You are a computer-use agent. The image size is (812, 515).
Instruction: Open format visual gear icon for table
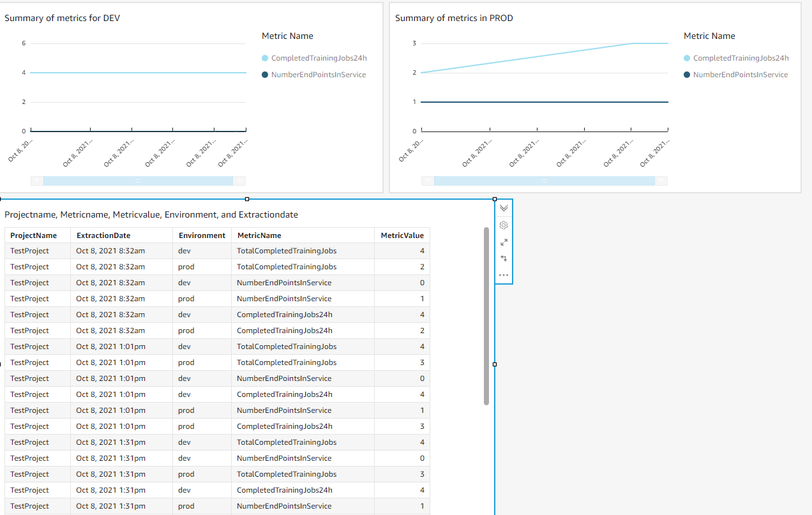tap(504, 225)
